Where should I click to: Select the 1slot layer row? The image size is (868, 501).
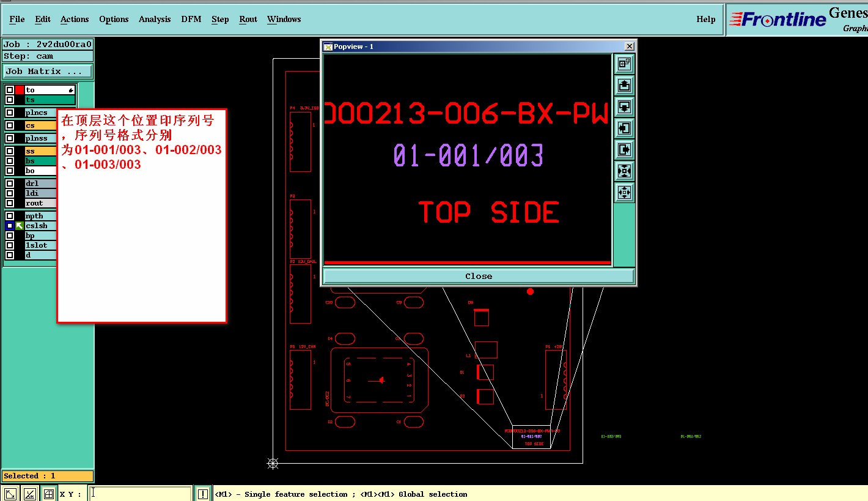point(41,245)
